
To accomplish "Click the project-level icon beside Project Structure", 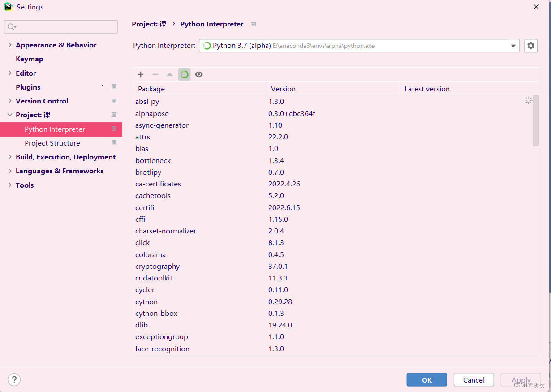I will (x=114, y=143).
